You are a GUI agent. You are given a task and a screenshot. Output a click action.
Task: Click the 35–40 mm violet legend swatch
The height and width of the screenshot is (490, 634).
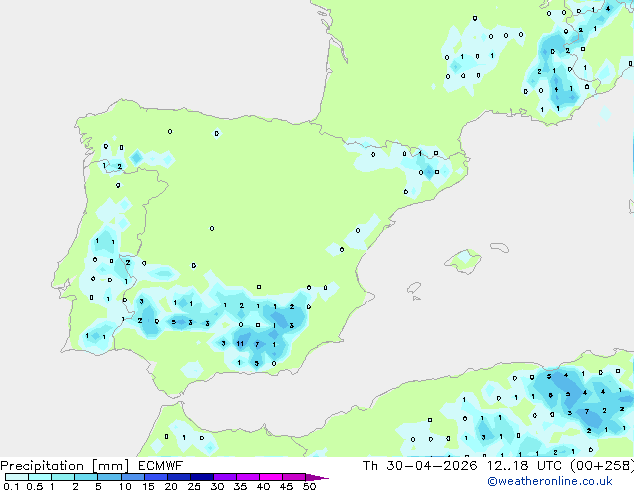(247, 477)
